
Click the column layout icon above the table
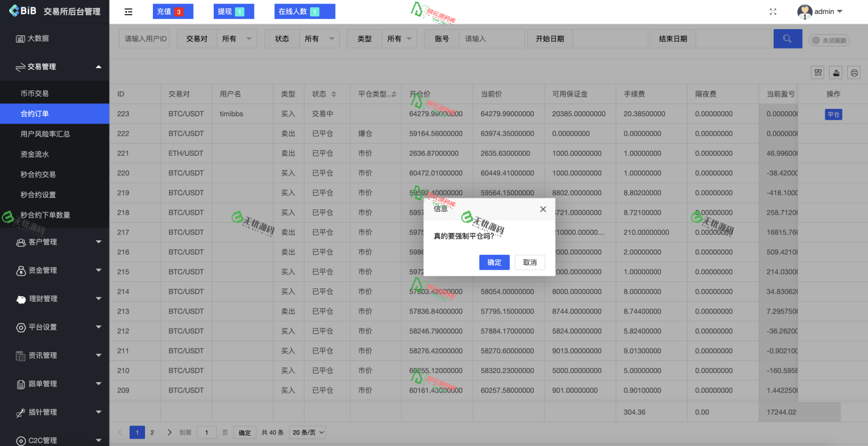(817, 72)
